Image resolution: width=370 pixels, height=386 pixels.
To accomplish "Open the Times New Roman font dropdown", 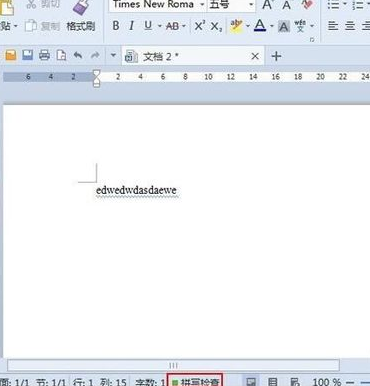I will tap(202, 5).
